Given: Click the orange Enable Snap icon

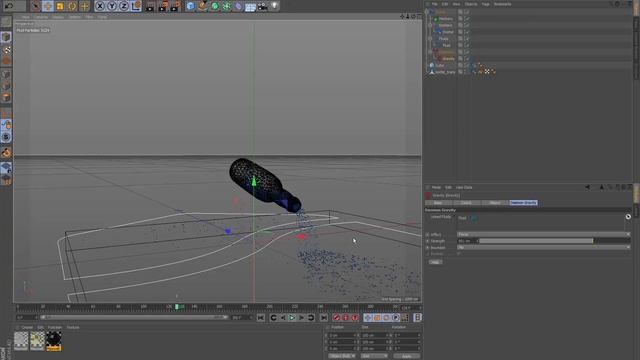Looking at the screenshot, I should [x=6, y=153].
